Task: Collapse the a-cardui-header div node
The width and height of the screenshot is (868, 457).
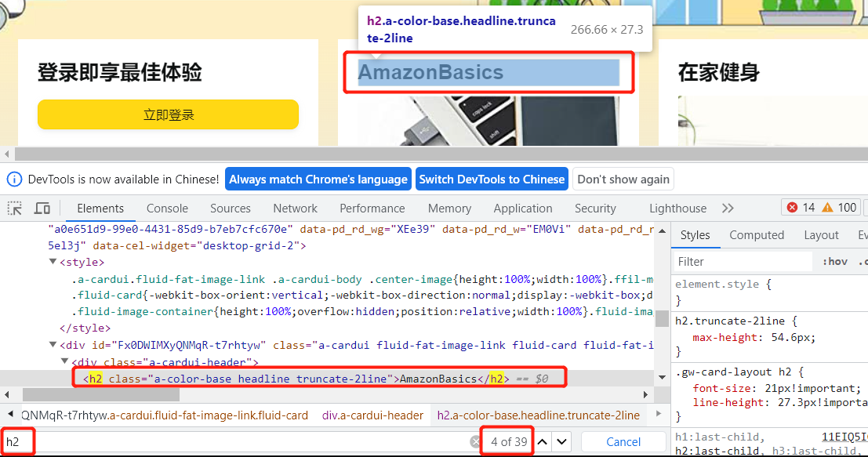Action: (x=65, y=361)
